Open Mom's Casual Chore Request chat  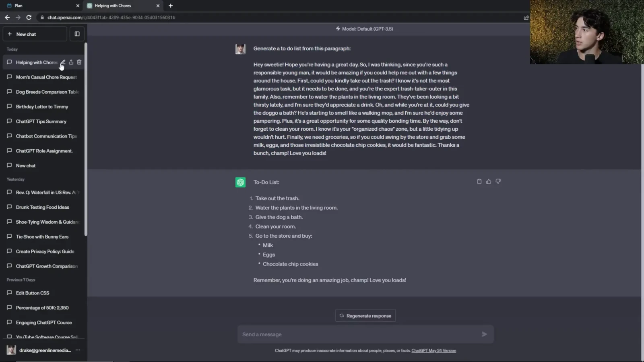(43, 77)
